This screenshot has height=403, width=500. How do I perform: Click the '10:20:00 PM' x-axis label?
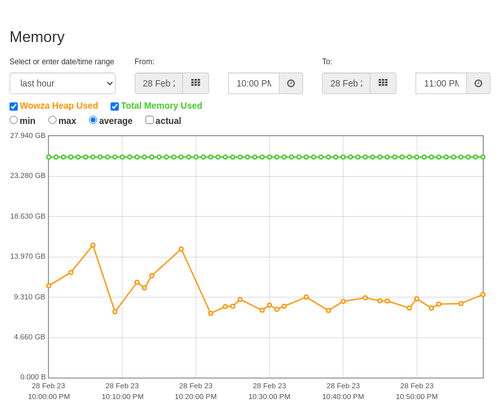[x=196, y=397]
